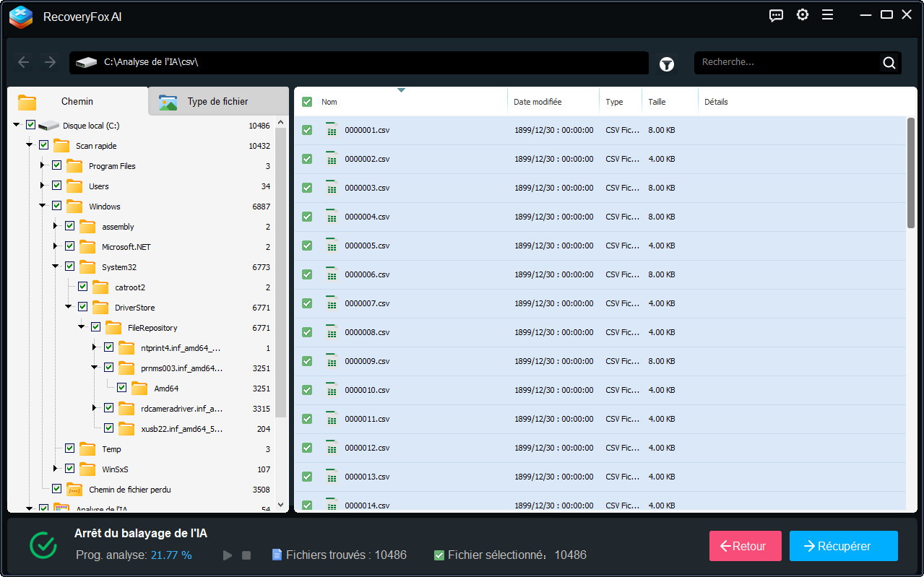
Task: Click the Scan rapide folder icon
Action: pyautogui.click(x=61, y=146)
